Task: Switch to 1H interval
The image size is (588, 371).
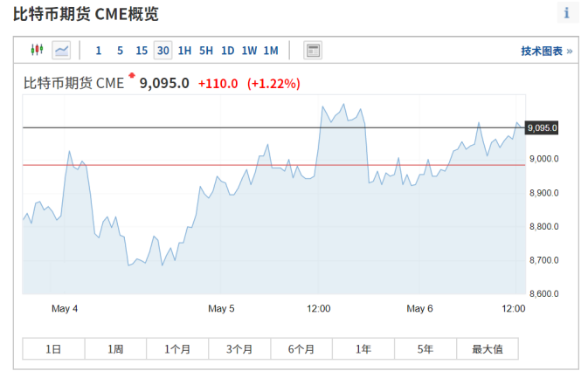Action: (x=184, y=51)
